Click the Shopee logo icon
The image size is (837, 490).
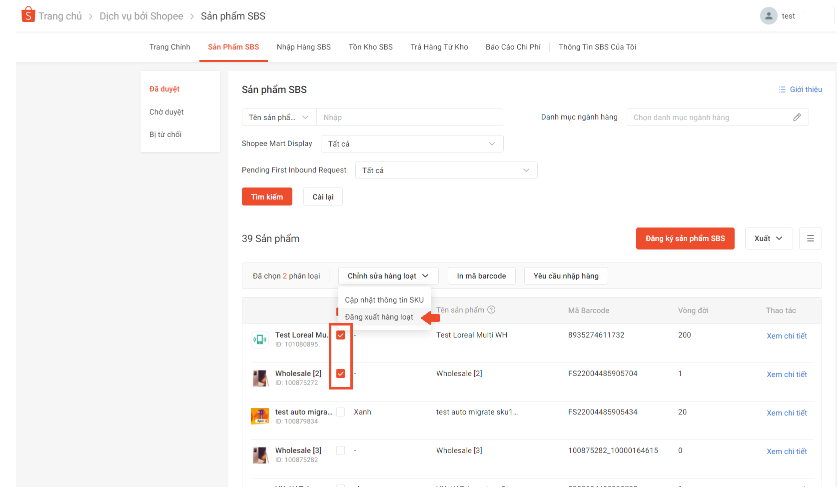(28, 16)
